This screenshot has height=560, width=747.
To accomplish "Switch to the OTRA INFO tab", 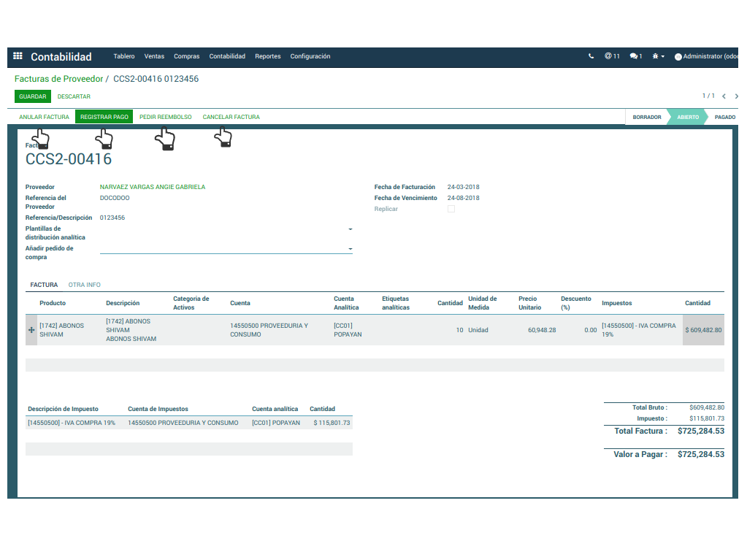I will tap(85, 285).
